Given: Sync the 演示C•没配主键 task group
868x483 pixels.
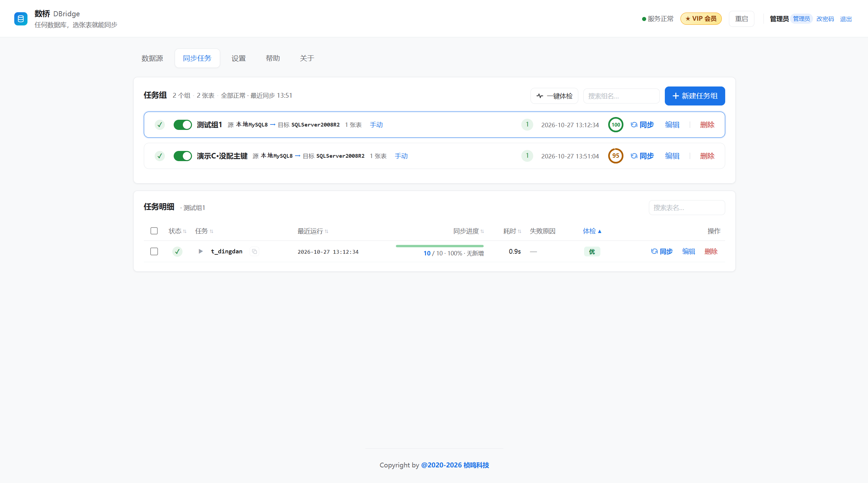Looking at the screenshot, I should 642,156.
